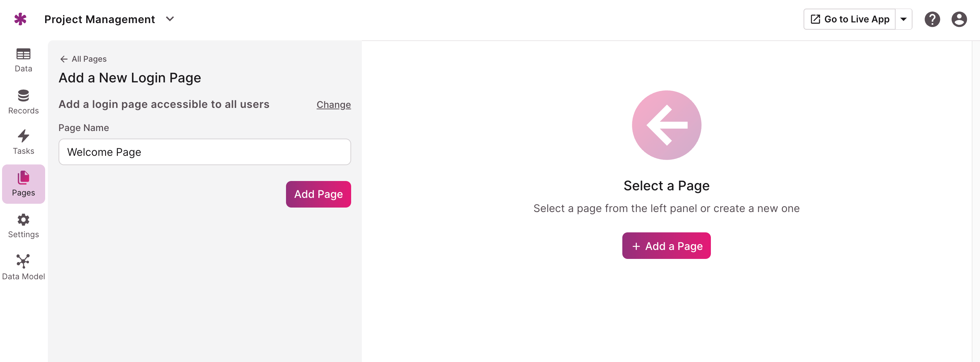Select the Pages sidebar icon
980x362 pixels.
point(23,183)
